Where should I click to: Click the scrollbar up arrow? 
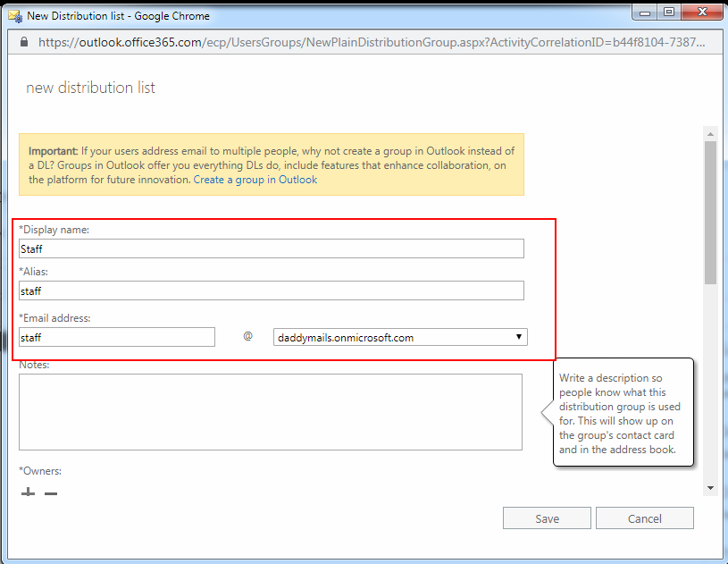[x=712, y=133]
